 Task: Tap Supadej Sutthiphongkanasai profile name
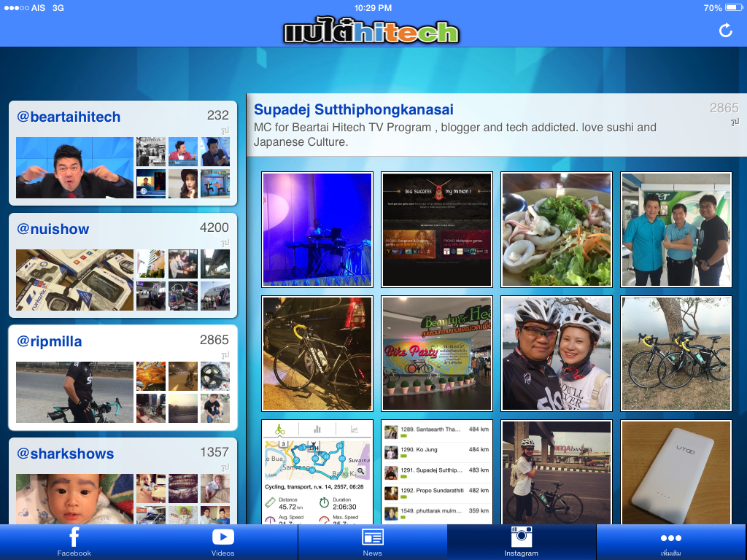[x=354, y=109]
